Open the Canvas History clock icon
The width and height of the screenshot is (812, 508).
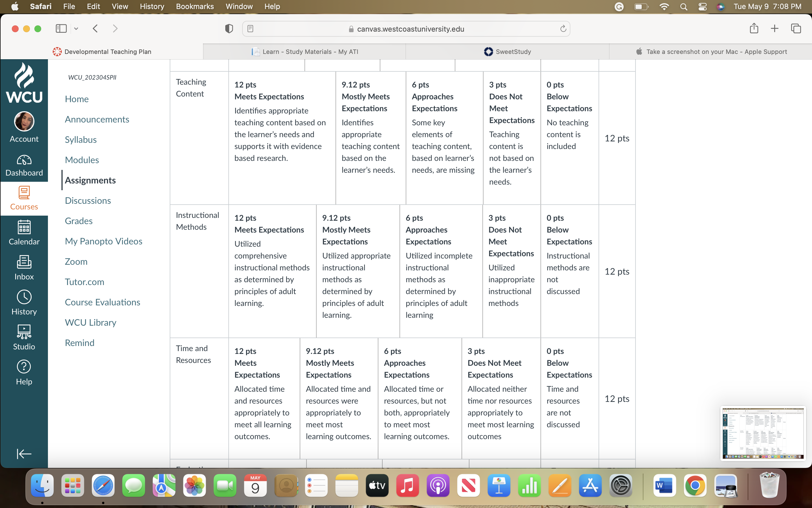24,297
